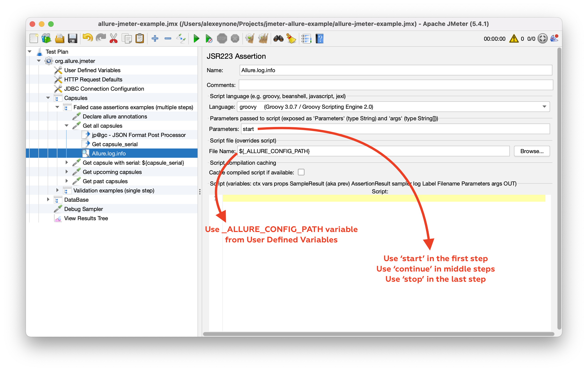The height and width of the screenshot is (371, 588).
Task: Select User Defined Variables in tree
Action: pyautogui.click(x=92, y=70)
